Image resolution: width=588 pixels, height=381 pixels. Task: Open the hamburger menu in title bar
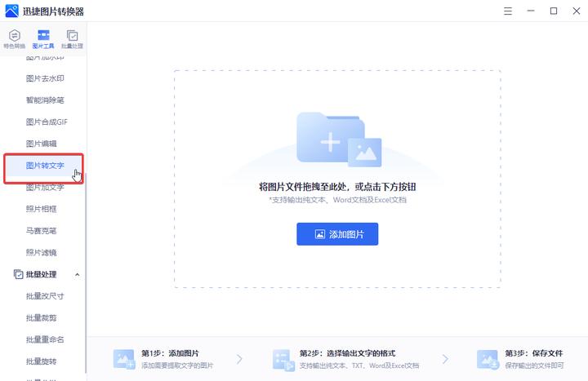[508, 11]
